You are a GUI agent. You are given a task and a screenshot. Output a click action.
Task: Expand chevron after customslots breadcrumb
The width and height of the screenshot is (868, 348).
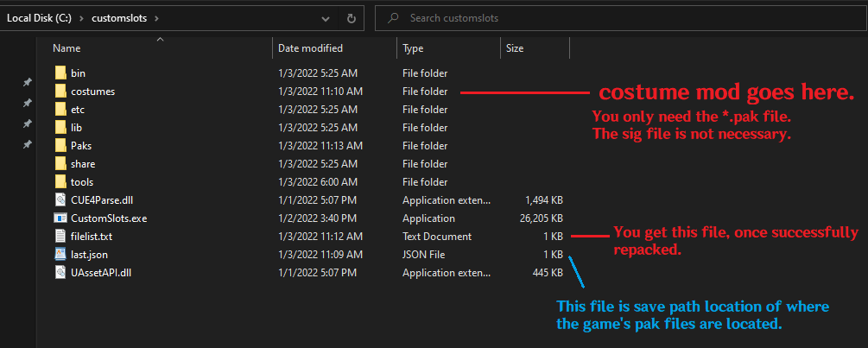point(156,18)
